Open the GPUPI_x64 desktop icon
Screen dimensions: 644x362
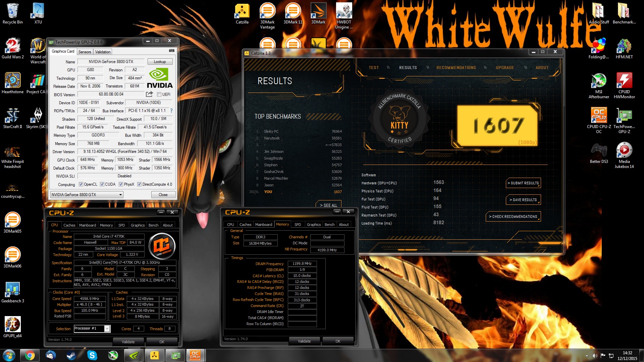[12, 327]
